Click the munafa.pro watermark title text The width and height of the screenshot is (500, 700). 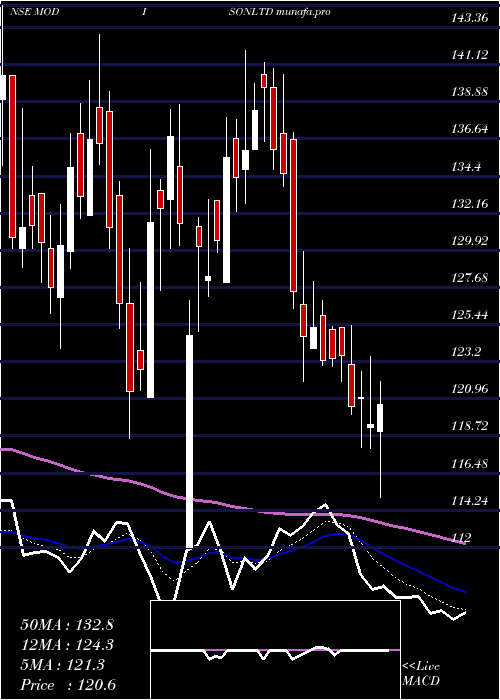(x=303, y=12)
